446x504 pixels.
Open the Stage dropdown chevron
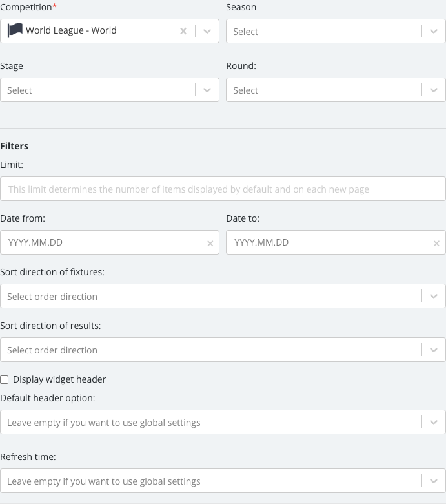(207, 90)
